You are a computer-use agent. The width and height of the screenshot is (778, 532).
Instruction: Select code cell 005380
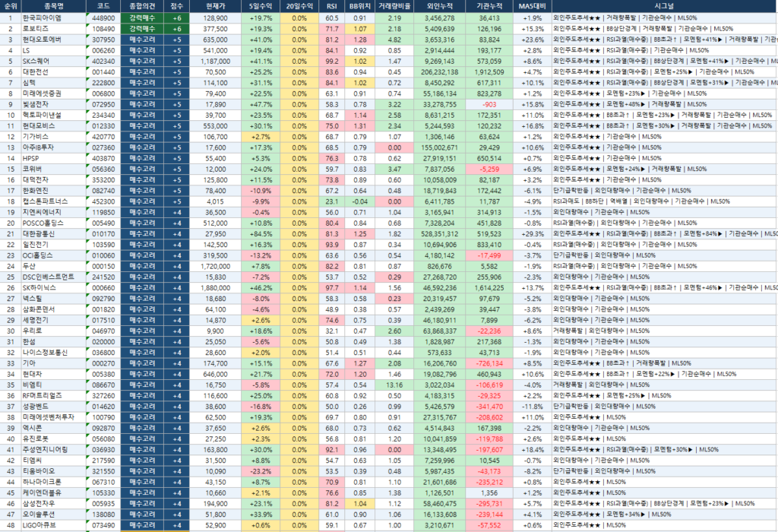pyautogui.click(x=103, y=374)
